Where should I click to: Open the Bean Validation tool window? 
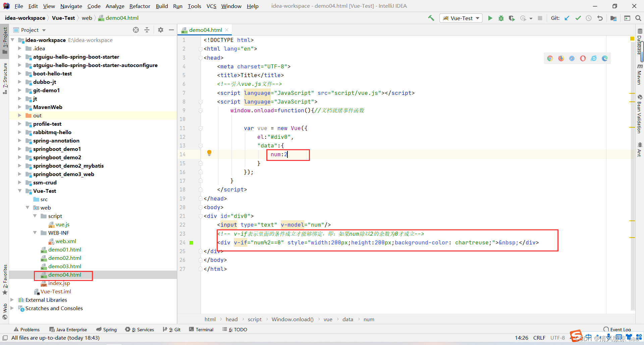(x=640, y=114)
